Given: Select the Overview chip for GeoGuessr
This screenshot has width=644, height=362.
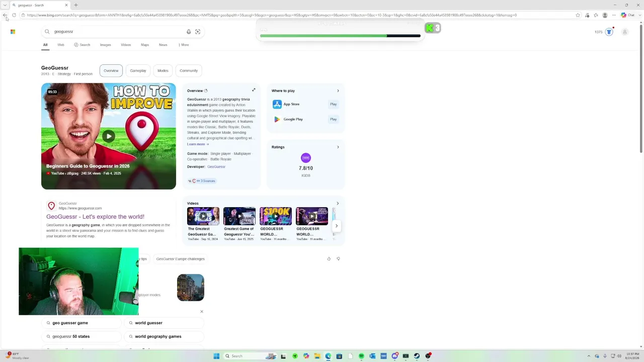Looking at the screenshot, I should [x=111, y=70].
